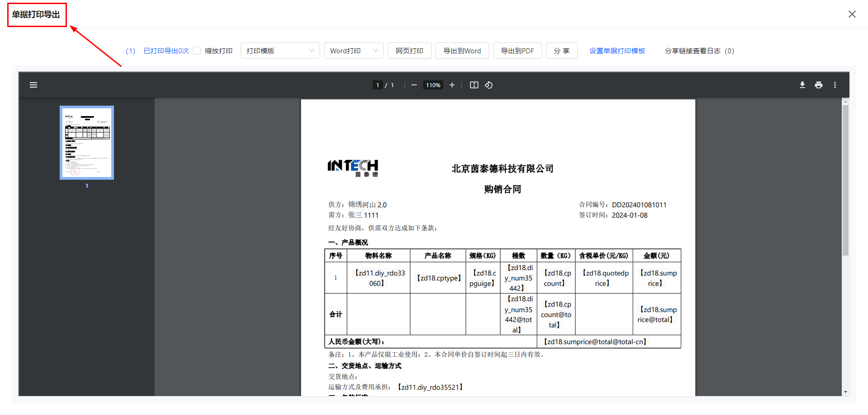Select page 1 thumbnail in sidebar
Image resolution: width=868 pixels, height=415 pixels.
click(x=87, y=143)
